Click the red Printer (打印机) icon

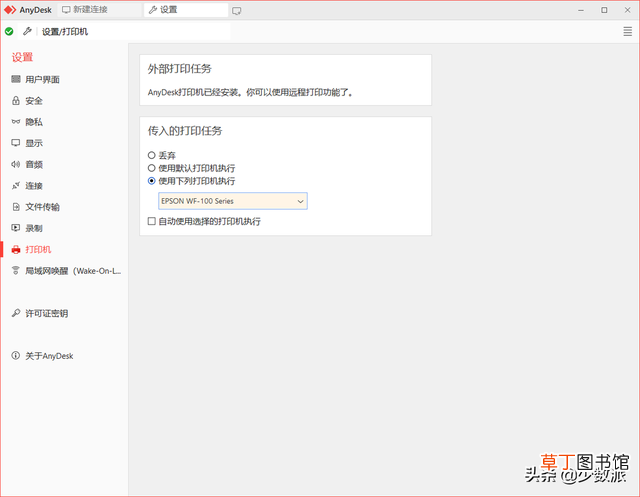[16, 249]
